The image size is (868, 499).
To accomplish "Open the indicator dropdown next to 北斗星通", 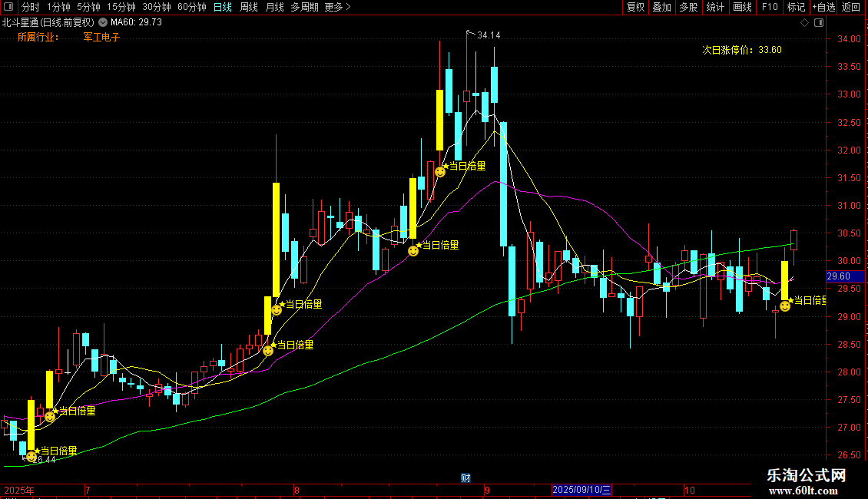I will tap(103, 22).
